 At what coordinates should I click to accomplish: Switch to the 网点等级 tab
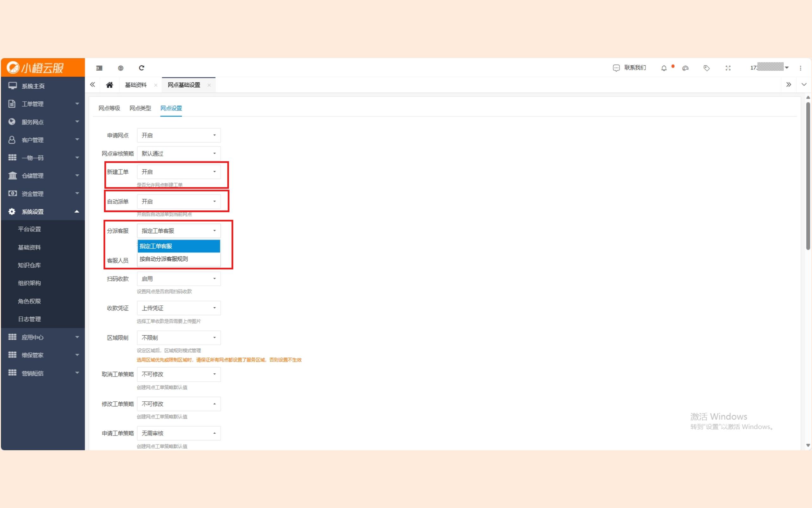tap(109, 108)
